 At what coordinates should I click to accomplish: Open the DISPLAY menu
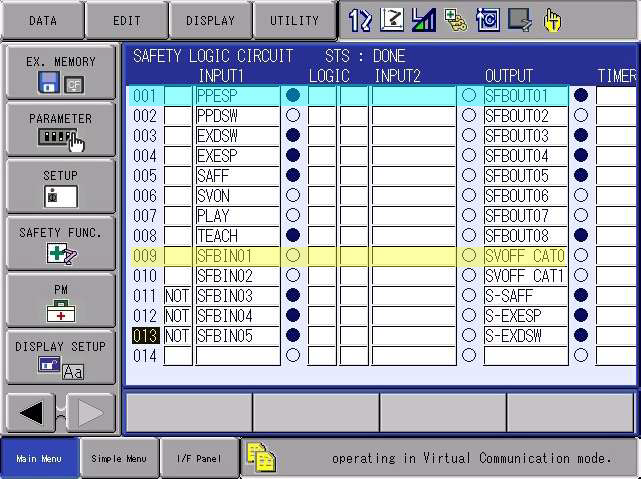tap(211, 20)
